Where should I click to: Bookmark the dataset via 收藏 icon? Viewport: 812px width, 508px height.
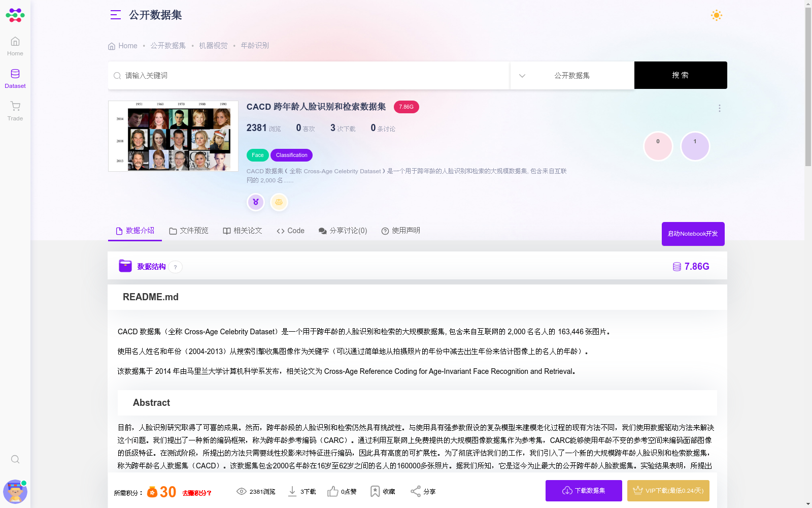pos(375,491)
